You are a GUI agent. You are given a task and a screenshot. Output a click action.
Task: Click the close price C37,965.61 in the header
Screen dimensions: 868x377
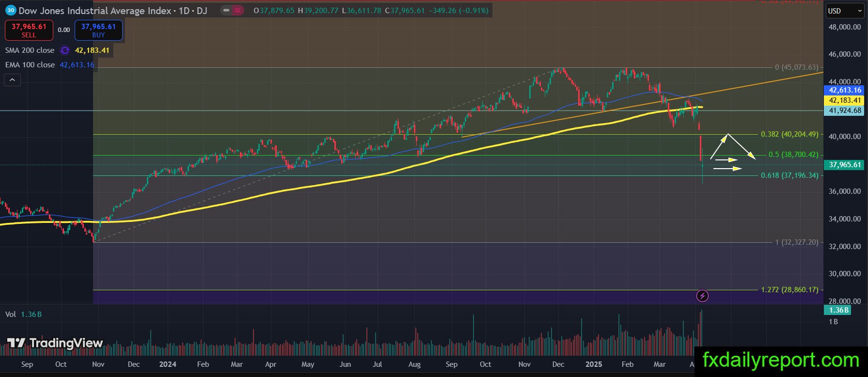click(406, 10)
